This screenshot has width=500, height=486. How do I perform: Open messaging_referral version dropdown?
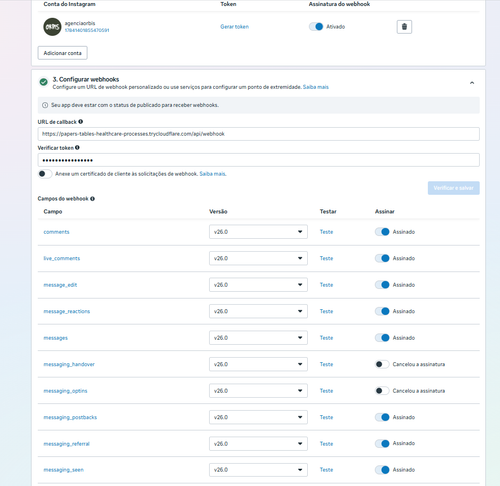pyautogui.click(x=258, y=444)
